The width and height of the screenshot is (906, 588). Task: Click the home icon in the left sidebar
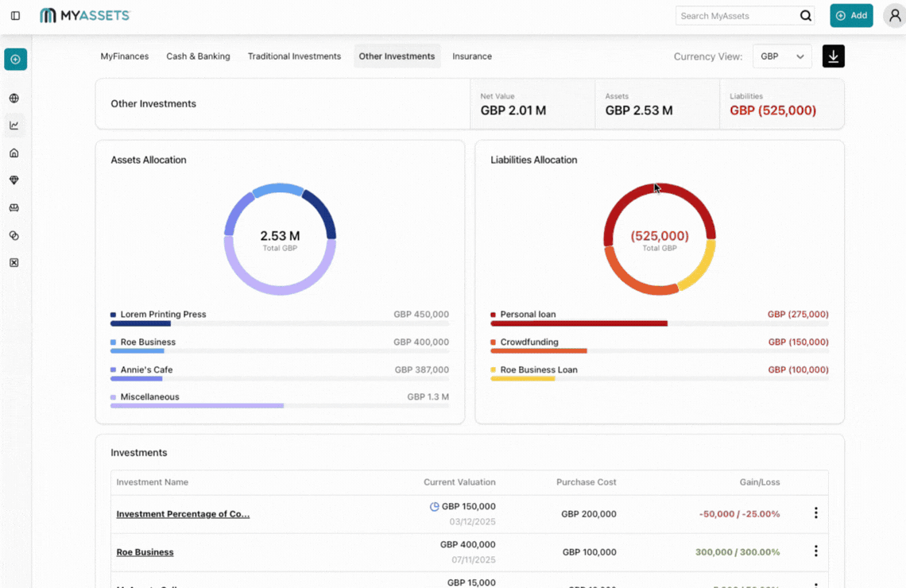click(x=14, y=153)
